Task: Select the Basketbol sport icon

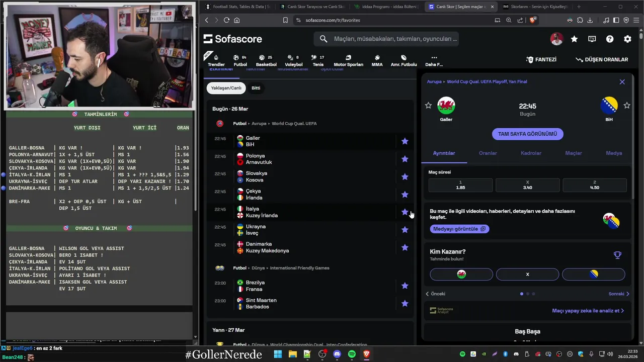Action: [x=266, y=60]
